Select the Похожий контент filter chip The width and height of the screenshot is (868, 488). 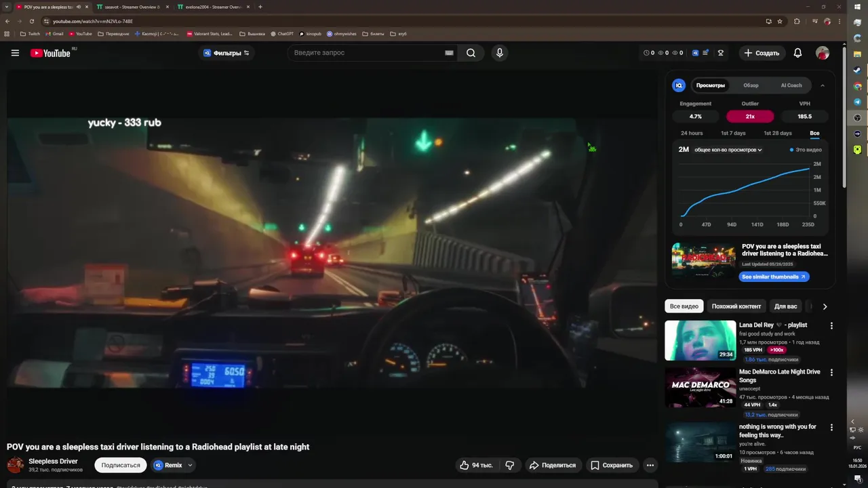click(x=736, y=306)
